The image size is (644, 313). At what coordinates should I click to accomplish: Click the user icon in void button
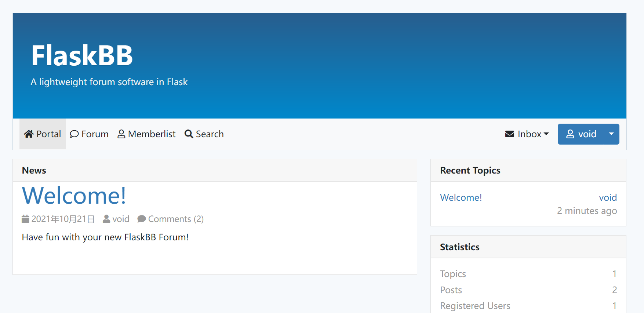pyautogui.click(x=570, y=134)
